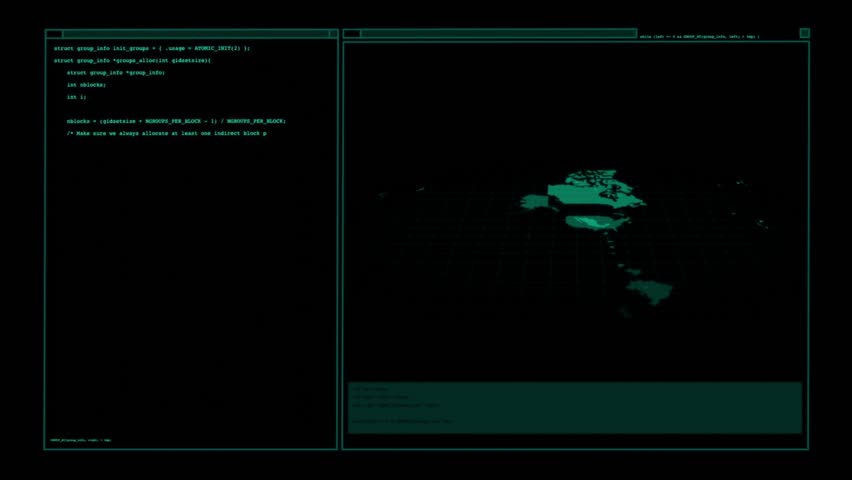Click the long title bar of the code window

tap(196, 34)
